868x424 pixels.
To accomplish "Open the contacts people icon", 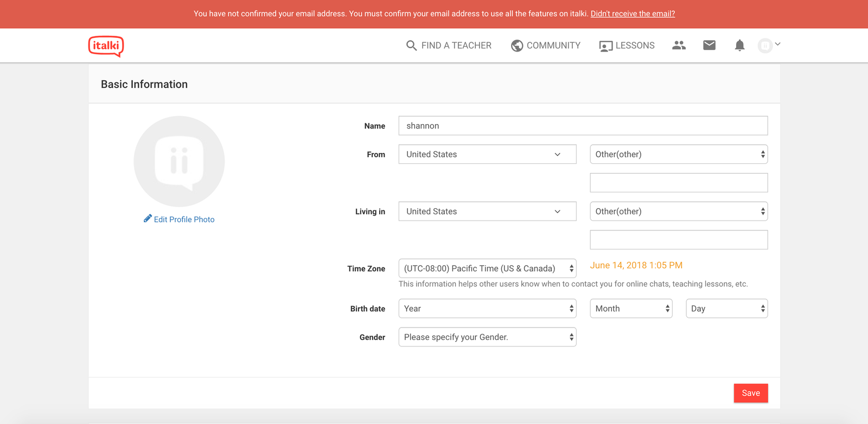I will [679, 46].
